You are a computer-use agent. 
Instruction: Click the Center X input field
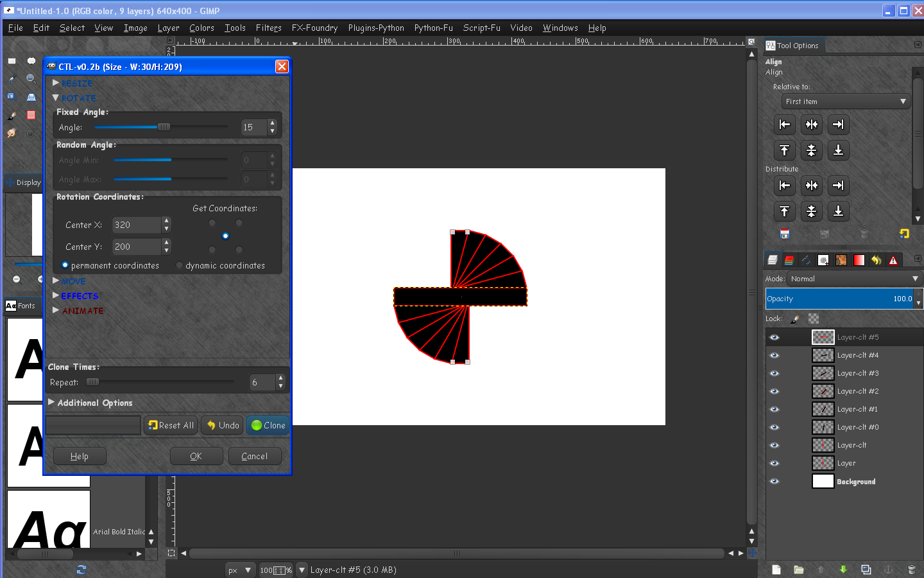137,225
